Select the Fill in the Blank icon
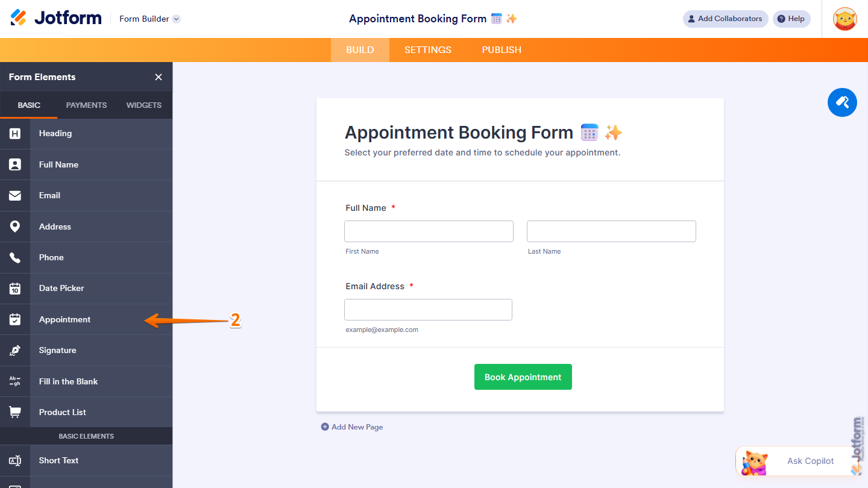The width and height of the screenshot is (868, 488). point(14,381)
